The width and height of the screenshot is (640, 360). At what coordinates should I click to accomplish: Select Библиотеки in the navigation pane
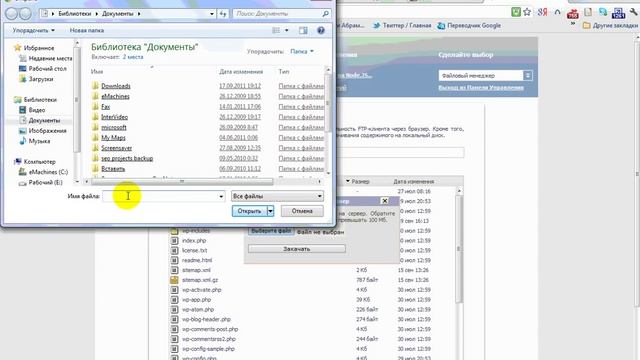coord(35,100)
